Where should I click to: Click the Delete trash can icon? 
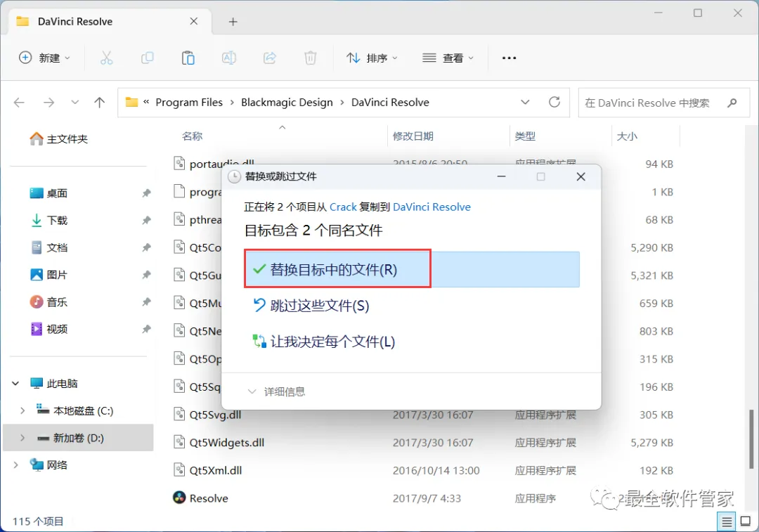click(311, 58)
